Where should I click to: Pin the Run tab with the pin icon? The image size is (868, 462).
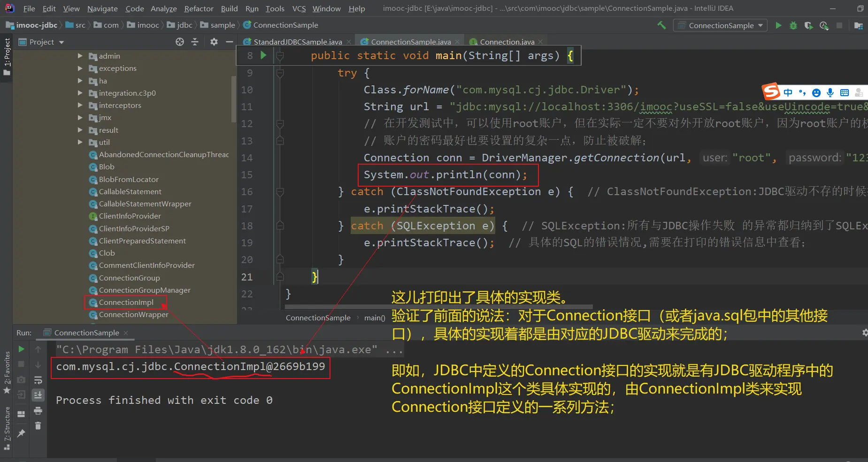21,433
